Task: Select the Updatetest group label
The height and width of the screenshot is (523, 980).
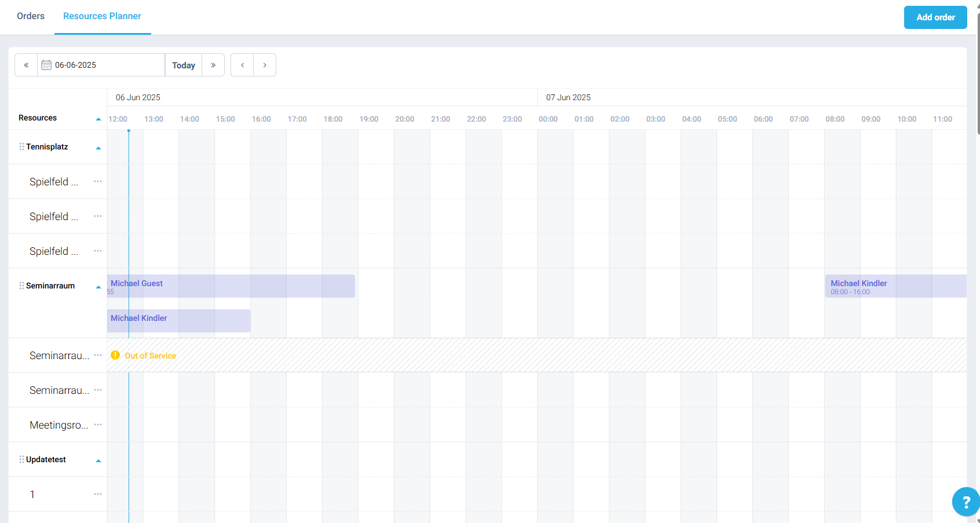Action: (46, 459)
